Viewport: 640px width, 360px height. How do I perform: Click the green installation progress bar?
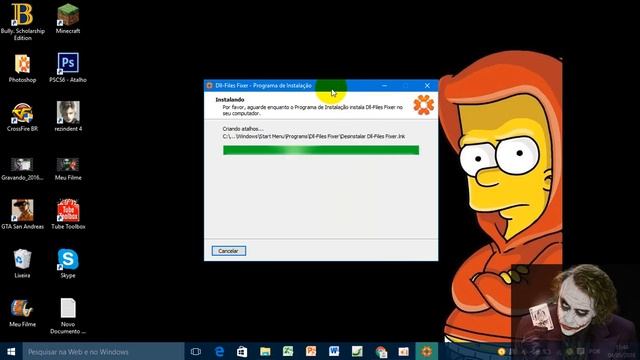[321, 150]
